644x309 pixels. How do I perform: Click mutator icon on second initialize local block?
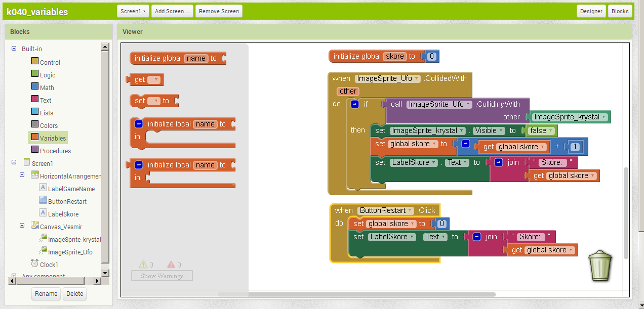139,165
